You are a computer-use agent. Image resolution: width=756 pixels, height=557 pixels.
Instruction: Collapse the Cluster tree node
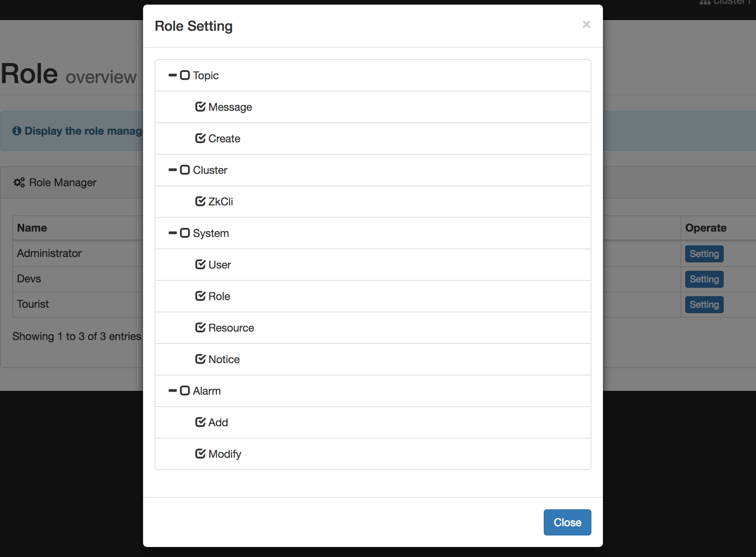[x=173, y=170]
